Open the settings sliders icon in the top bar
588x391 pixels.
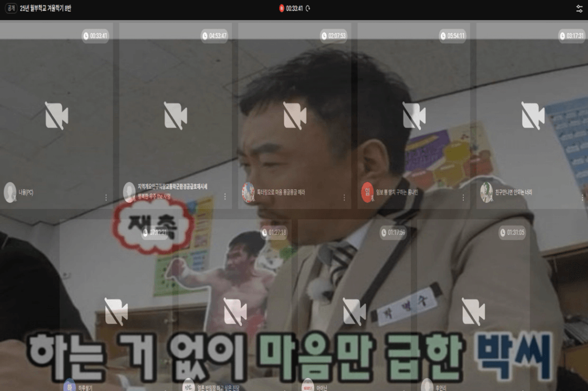coord(580,8)
